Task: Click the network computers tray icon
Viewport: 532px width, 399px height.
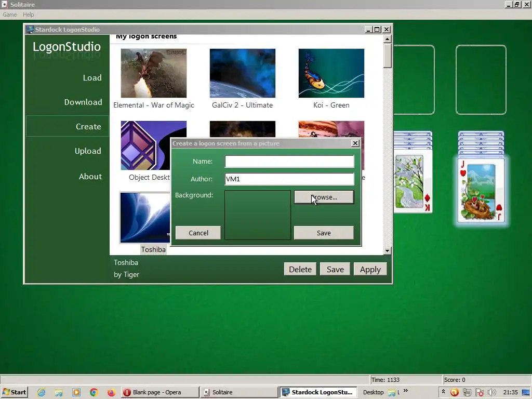Action: click(467, 393)
